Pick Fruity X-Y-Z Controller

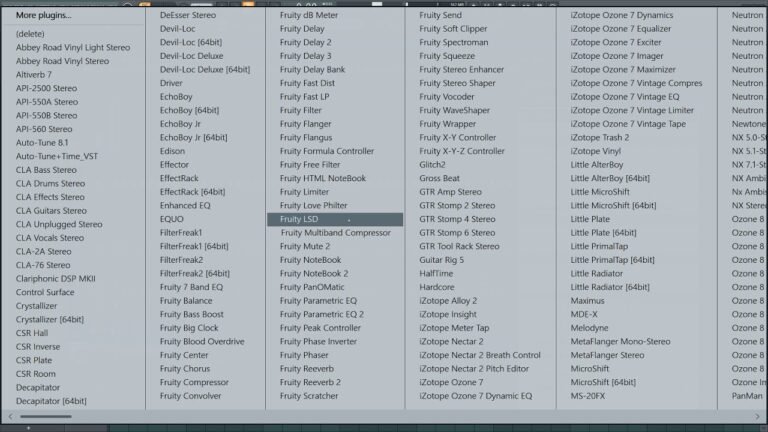(x=462, y=151)
